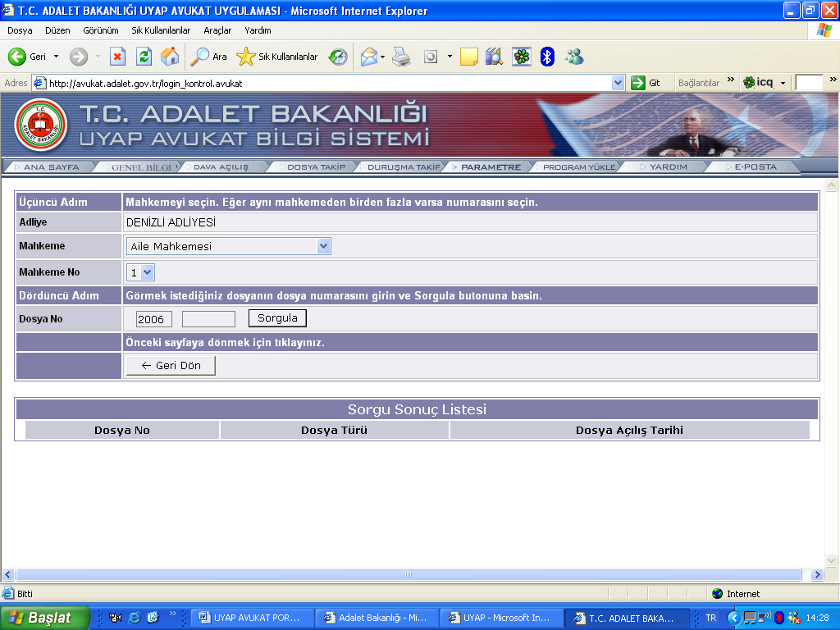Screen dimensions: 840x630
Task: Click the ICQ toolbar search field
Action: coord(809,83)
